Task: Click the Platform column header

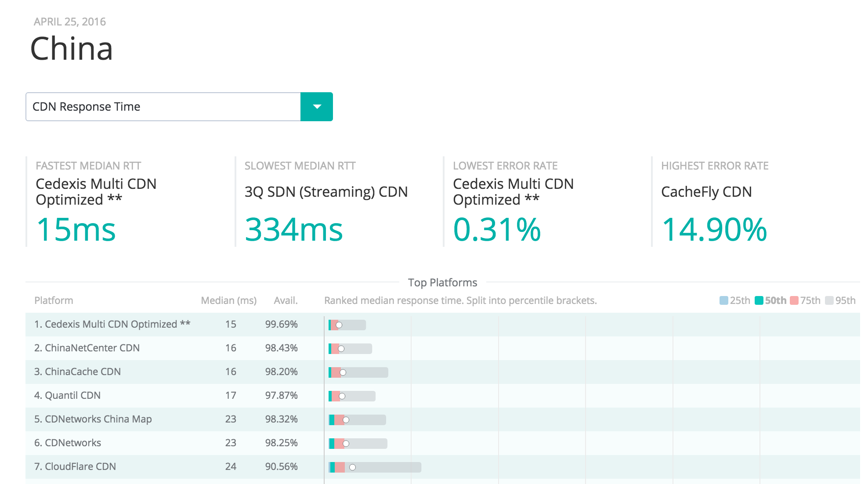Action: [54, 300]
